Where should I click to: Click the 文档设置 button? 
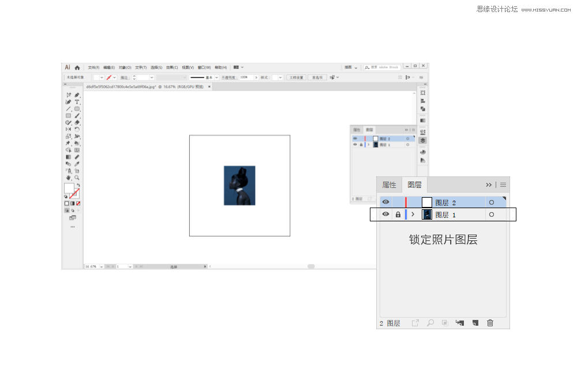[x=296, y=77]
